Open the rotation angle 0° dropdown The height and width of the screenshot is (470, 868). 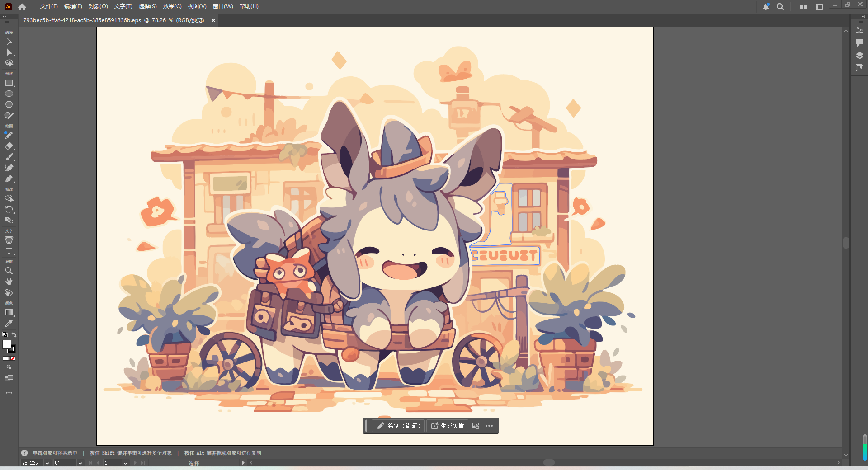tap(80, 463)
